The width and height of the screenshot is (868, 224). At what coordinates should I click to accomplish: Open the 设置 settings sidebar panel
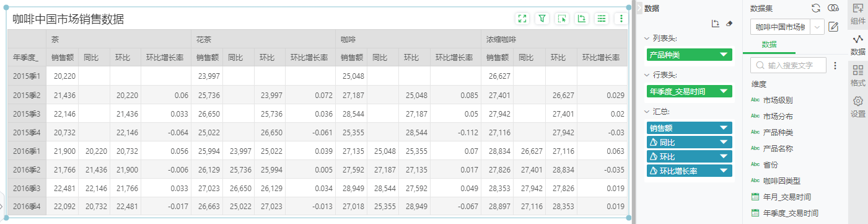pyautogui.click(x=858, y=107)
